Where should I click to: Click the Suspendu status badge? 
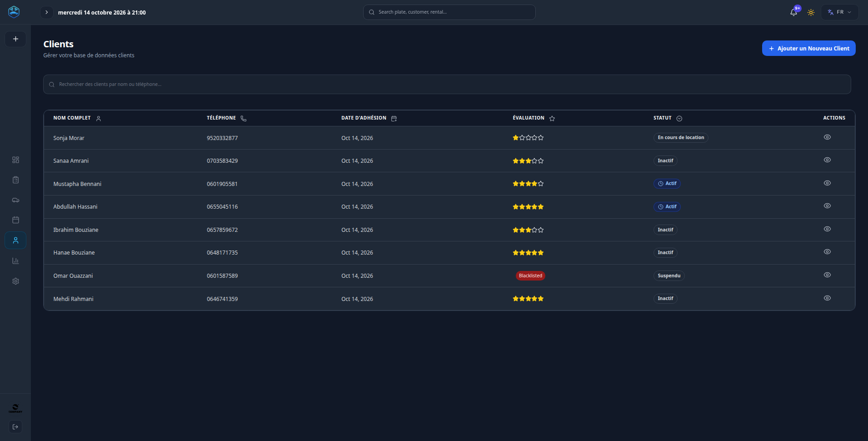(669, 276)
